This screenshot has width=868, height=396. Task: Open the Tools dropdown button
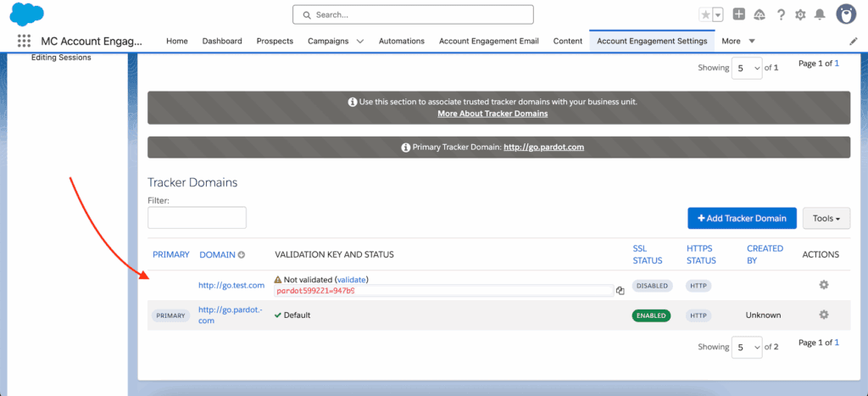[826, 218]
